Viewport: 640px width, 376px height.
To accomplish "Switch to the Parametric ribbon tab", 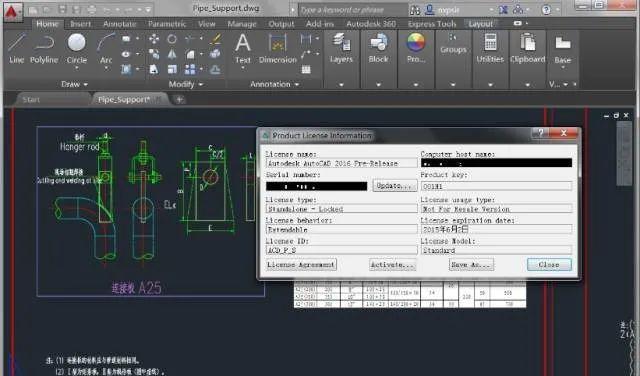I will pos(167,24).
